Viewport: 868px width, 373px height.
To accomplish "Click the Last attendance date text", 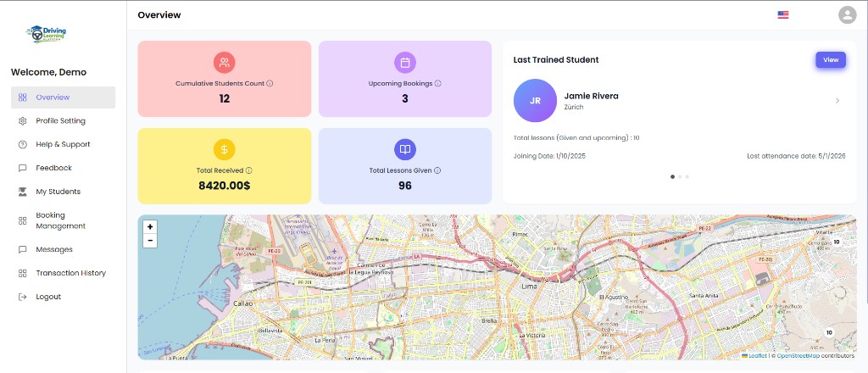I will (796, 156).
